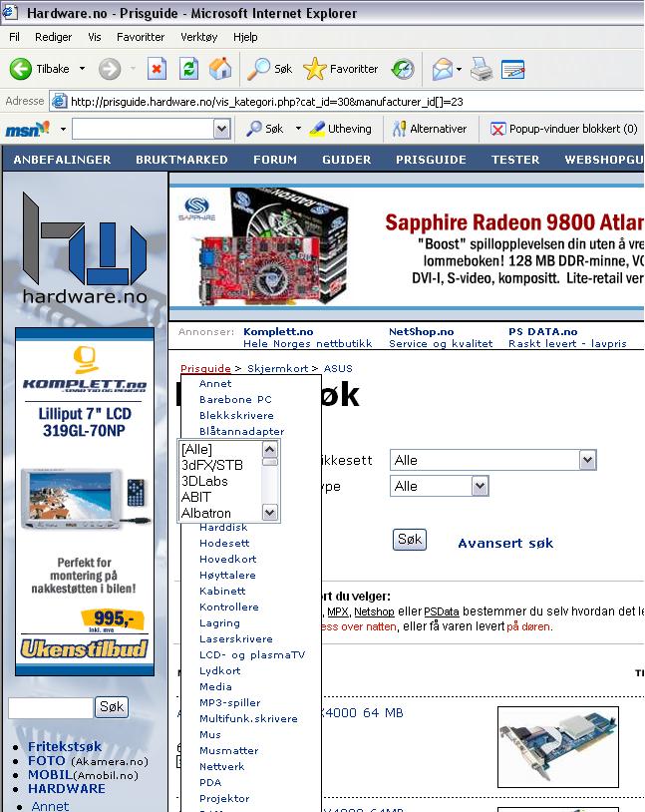The height and width of the screenshot is (812, 645).
Task: Click manufacturer list scroll down arrow
Action: click(270, 513)
